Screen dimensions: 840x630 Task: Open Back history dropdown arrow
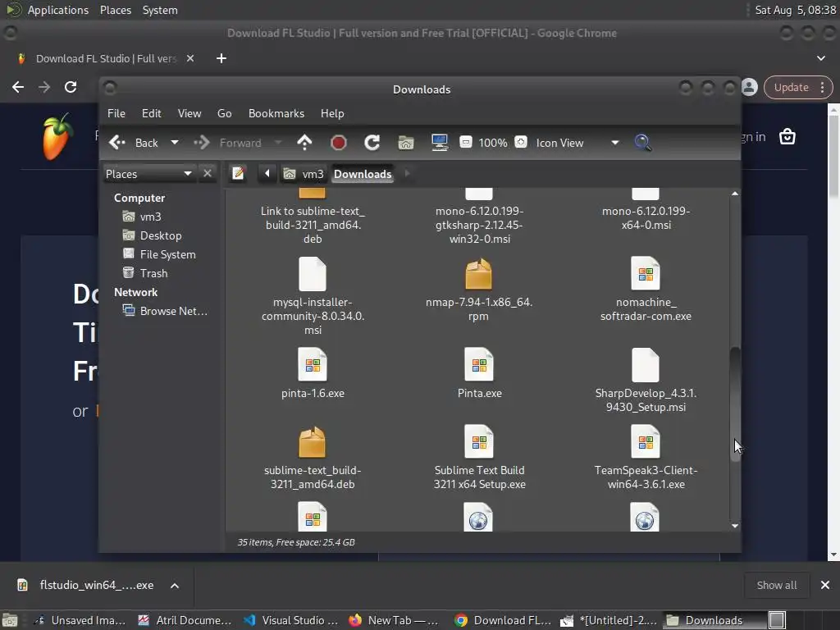[175, 143]
